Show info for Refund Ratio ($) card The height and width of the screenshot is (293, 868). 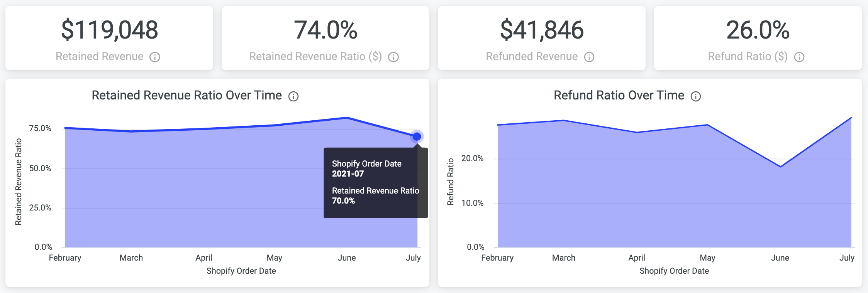coord(799,57)
